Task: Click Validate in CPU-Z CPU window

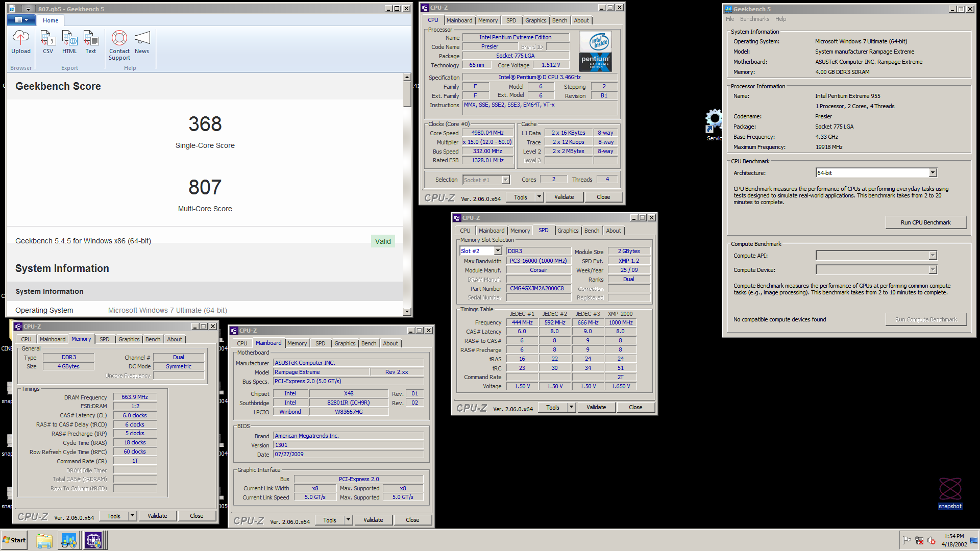Action: 564,197
